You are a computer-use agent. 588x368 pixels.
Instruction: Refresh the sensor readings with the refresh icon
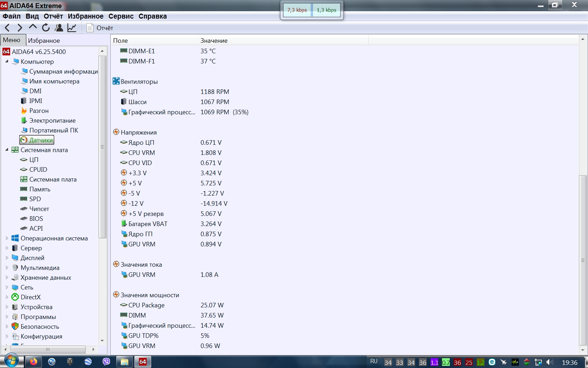coord(46,28)
